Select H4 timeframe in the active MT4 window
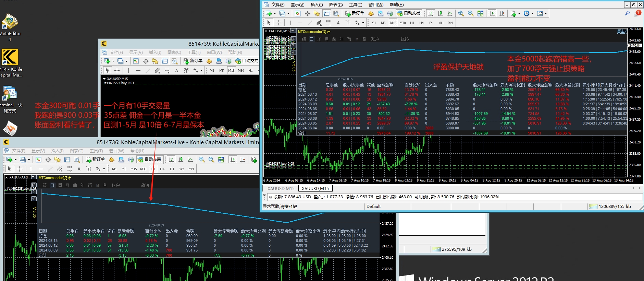 coord(421,23)
